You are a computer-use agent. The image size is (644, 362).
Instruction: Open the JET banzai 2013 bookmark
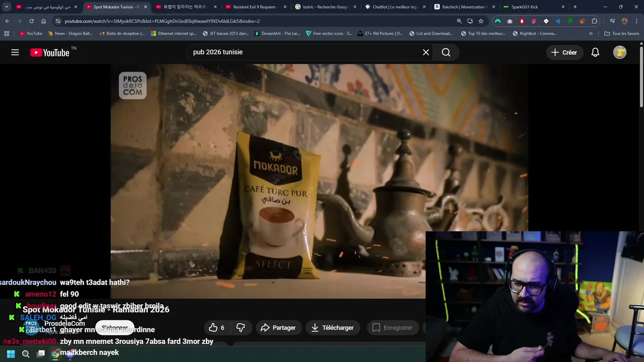[225, 34]
